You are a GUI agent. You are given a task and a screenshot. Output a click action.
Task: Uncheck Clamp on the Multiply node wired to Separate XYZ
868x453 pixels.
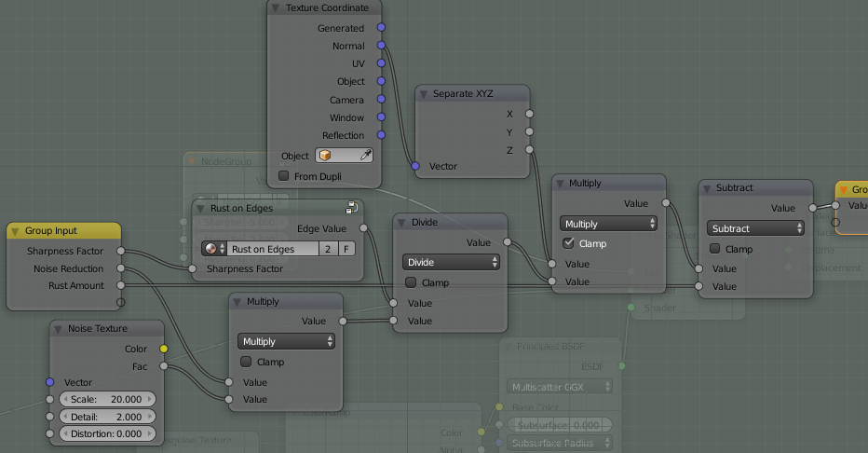tap(568, 243)
